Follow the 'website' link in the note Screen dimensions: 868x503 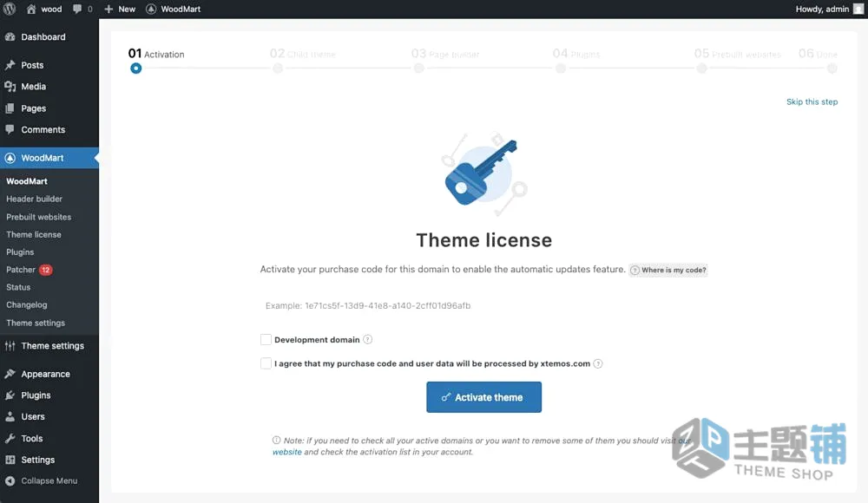click(286, 452)
